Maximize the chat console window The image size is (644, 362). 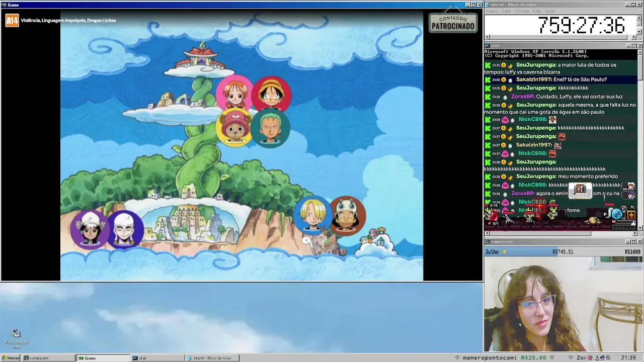tap(634, 46)
